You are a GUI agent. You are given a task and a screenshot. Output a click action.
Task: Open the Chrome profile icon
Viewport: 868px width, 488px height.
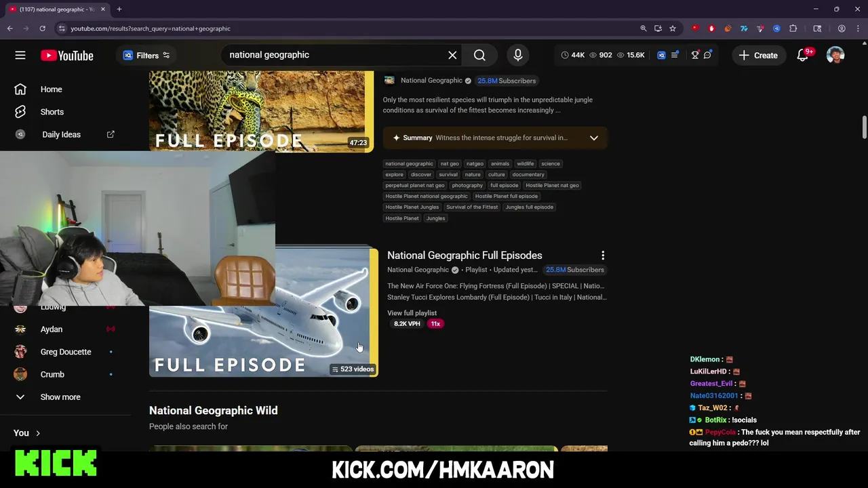pos(842,28)
